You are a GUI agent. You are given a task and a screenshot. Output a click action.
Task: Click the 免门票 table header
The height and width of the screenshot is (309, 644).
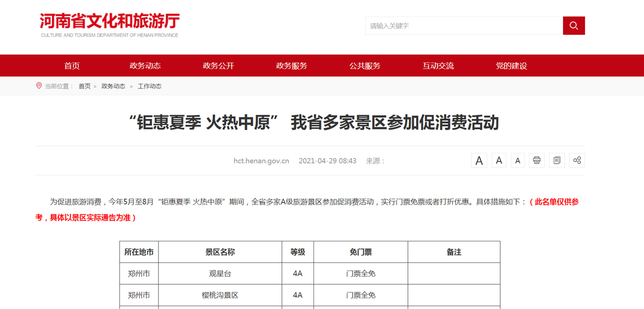click(x=361, y=252)
